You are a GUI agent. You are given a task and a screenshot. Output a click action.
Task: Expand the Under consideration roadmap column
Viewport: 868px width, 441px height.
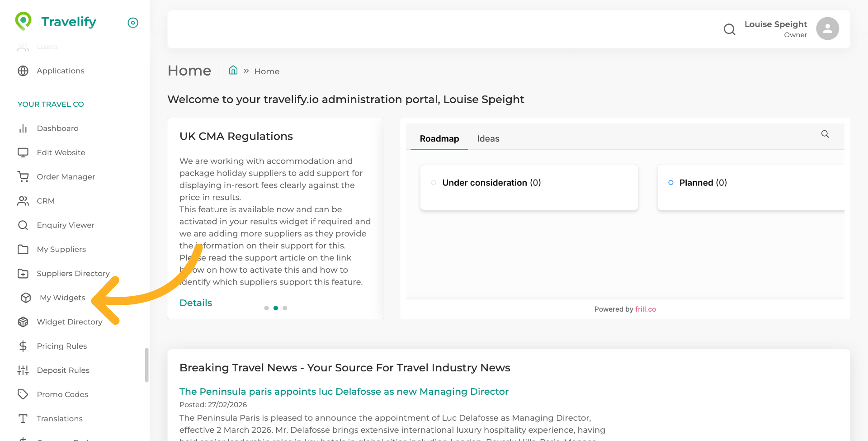click(491, 183)
